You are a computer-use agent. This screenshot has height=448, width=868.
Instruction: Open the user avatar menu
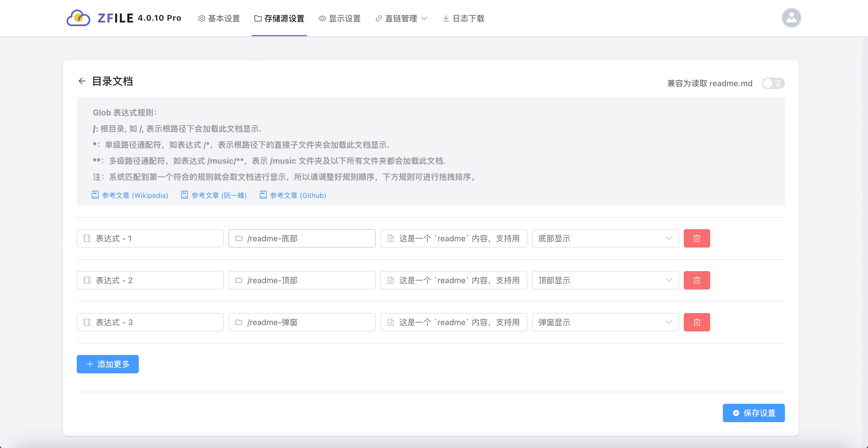[x=791, y=18]
